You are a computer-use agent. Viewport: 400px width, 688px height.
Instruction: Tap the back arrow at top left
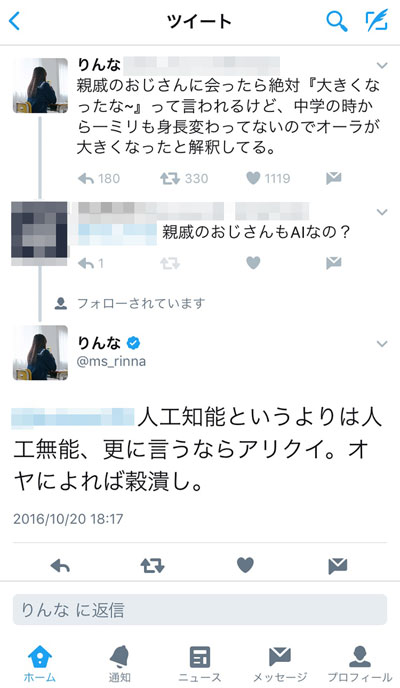pos(14,21)
